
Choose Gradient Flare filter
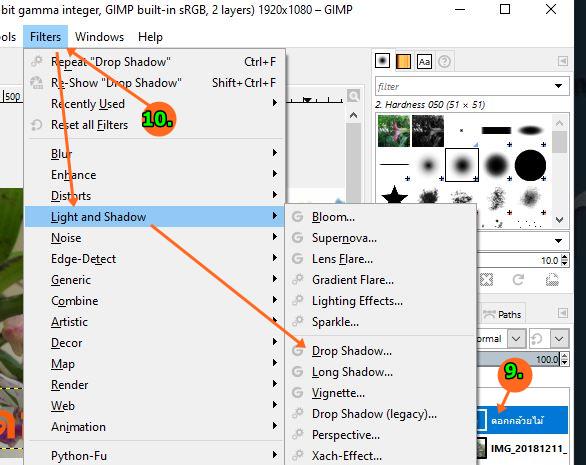point(380,280)
